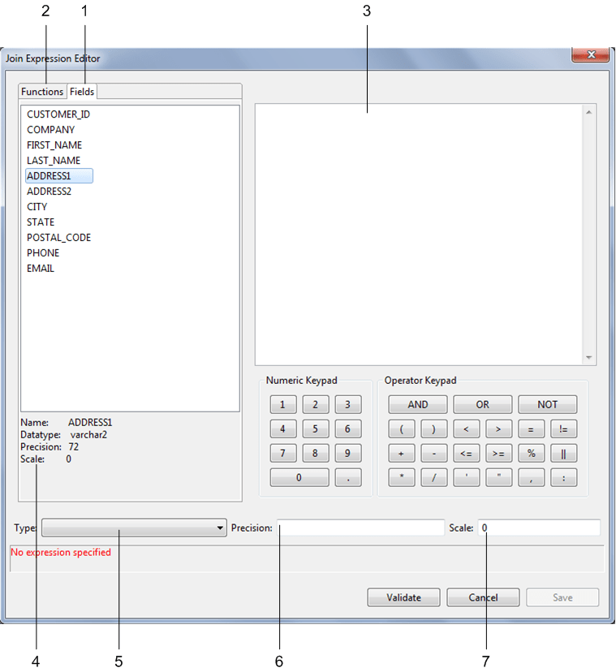Image resolution: width=616 pixels, height=672 pixels.
Task: Select the STATE field
Action: (41, 222)
